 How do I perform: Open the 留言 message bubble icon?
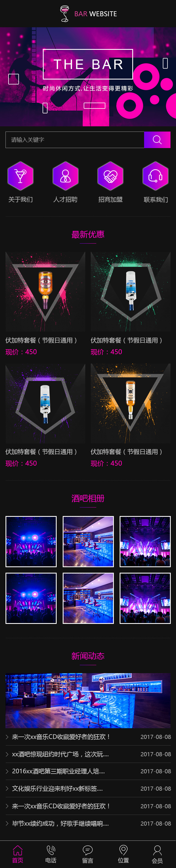(87, 850)
